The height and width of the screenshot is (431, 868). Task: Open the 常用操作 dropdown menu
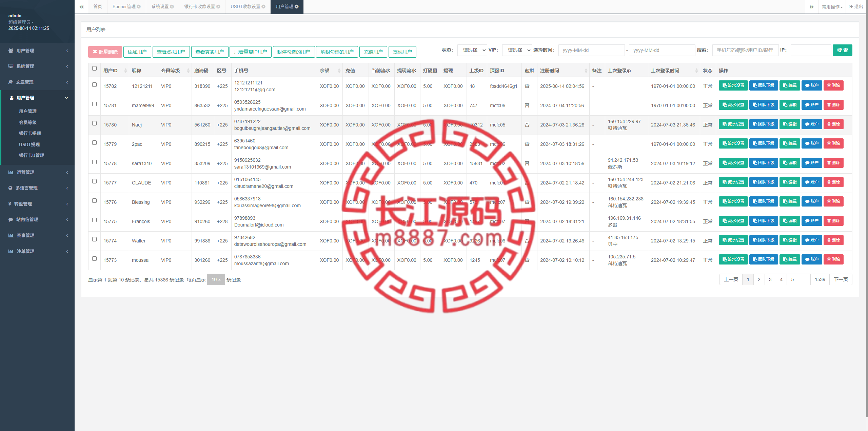pyautogui.click(x=832, y=7)
